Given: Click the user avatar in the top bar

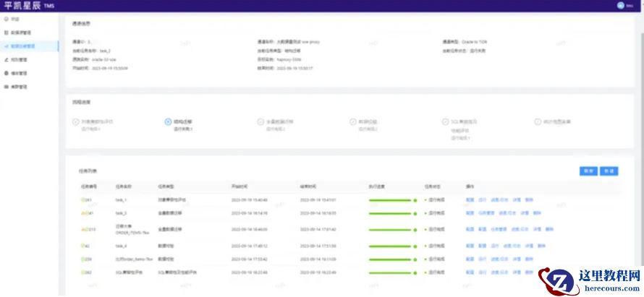Looking at the screenshot, I should coord(621,6).
